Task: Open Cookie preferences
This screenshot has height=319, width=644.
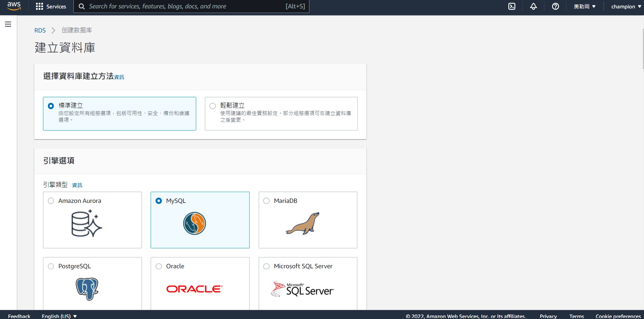Action: point(618,316)
